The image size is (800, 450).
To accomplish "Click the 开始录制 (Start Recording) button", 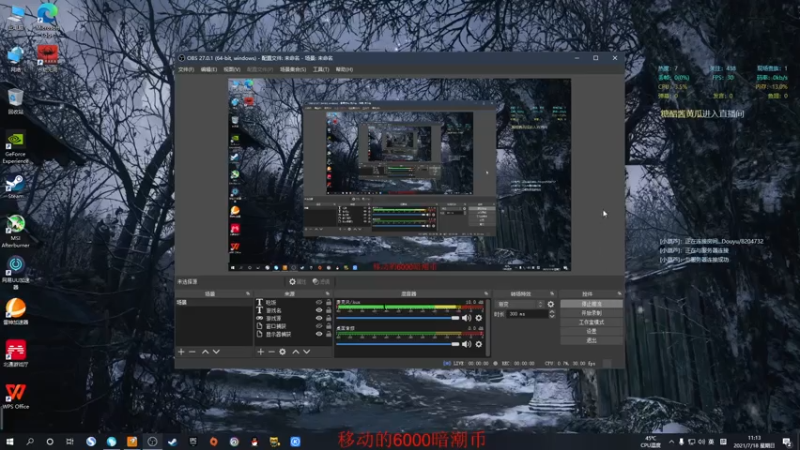I will tap(591, 313).
